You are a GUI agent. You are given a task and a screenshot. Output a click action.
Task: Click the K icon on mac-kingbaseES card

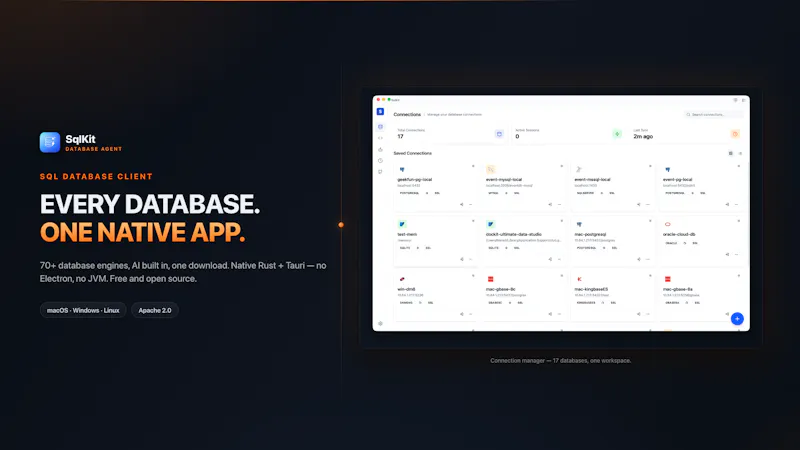(x=579, y=279)
